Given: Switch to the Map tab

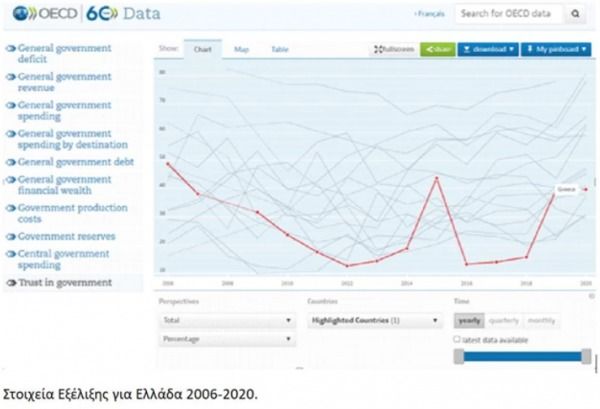Looking at the screenshot, I should pyautogui.click(x=241, y=49).
